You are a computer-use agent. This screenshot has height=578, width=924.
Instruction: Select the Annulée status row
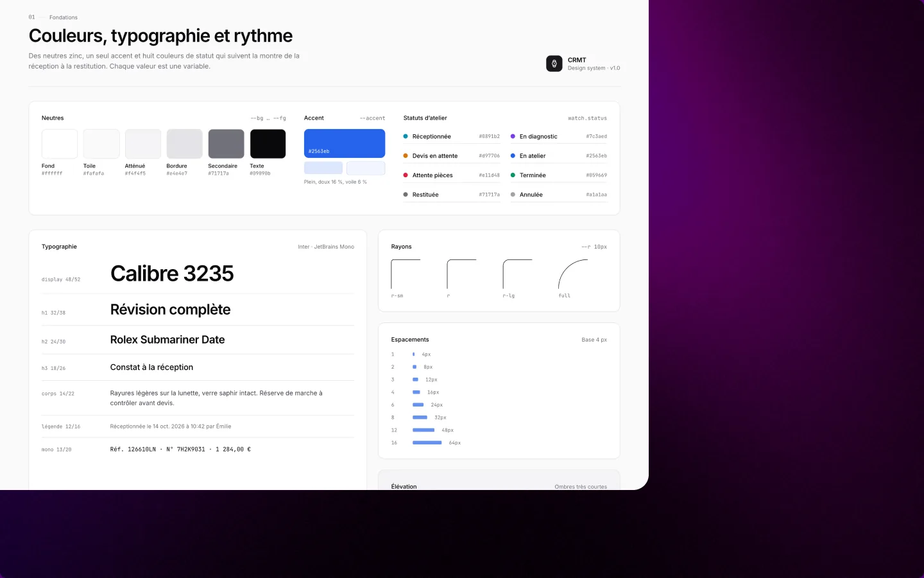(558, 195)
